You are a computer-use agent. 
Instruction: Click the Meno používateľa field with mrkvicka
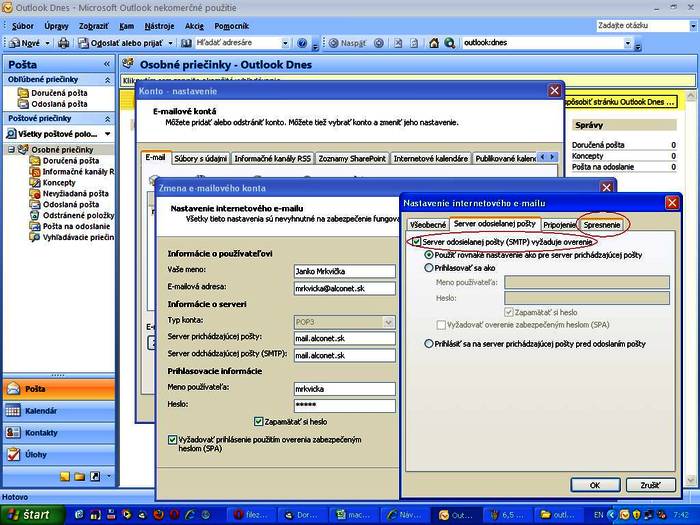pyautogui.click(x=345, y=389)
